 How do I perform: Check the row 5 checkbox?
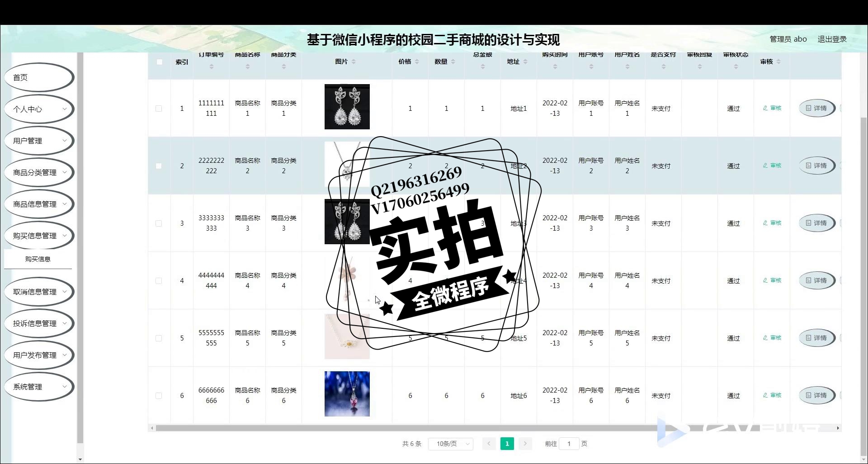[x=159, y=338]
